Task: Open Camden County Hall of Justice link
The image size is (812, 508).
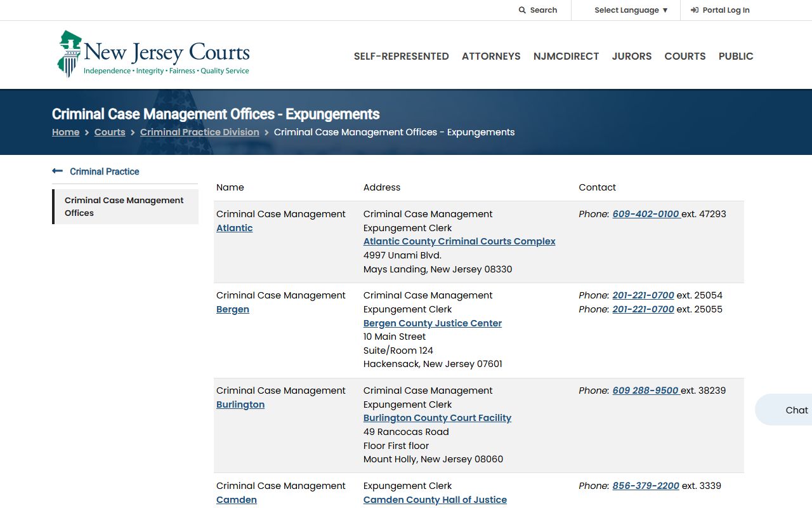Action: (x=435, y=500)
